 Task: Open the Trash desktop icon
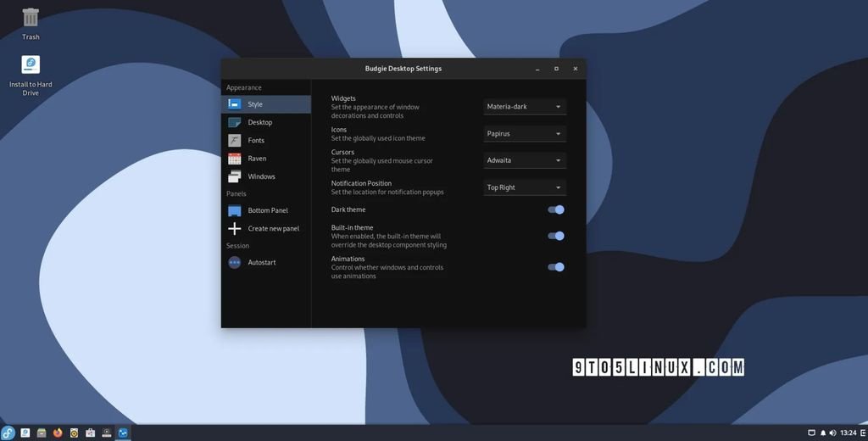coord(31,24)
